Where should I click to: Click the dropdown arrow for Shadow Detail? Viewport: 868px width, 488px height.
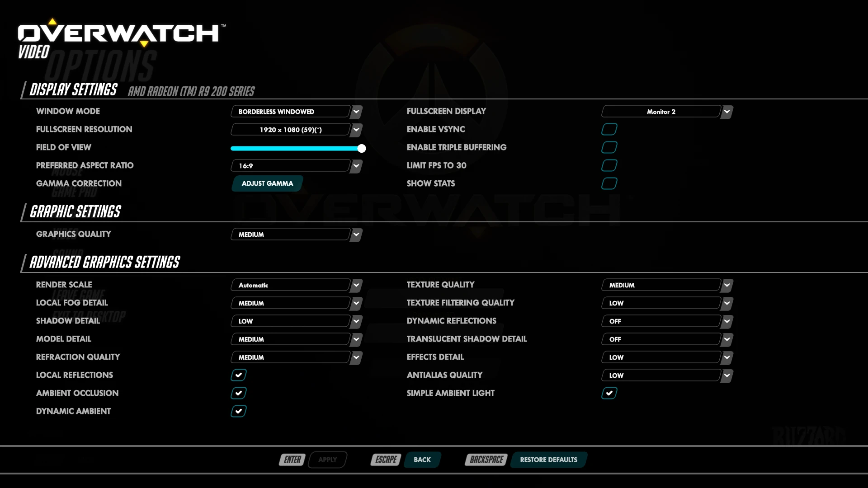click(357, 320)
